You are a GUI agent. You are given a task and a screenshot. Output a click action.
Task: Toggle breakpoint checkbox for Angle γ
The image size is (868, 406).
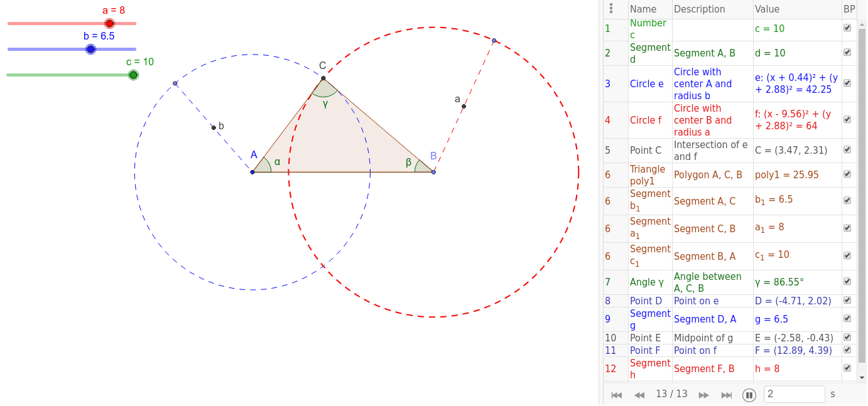click(847, 282)
